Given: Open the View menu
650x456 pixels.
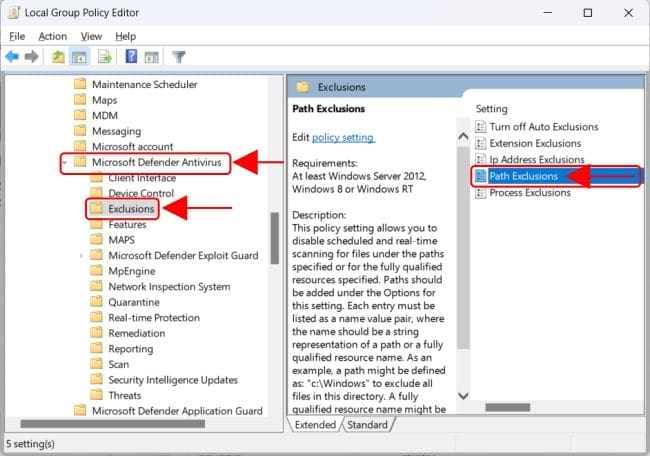Looking at the screenshot, I should click(91, 36).
